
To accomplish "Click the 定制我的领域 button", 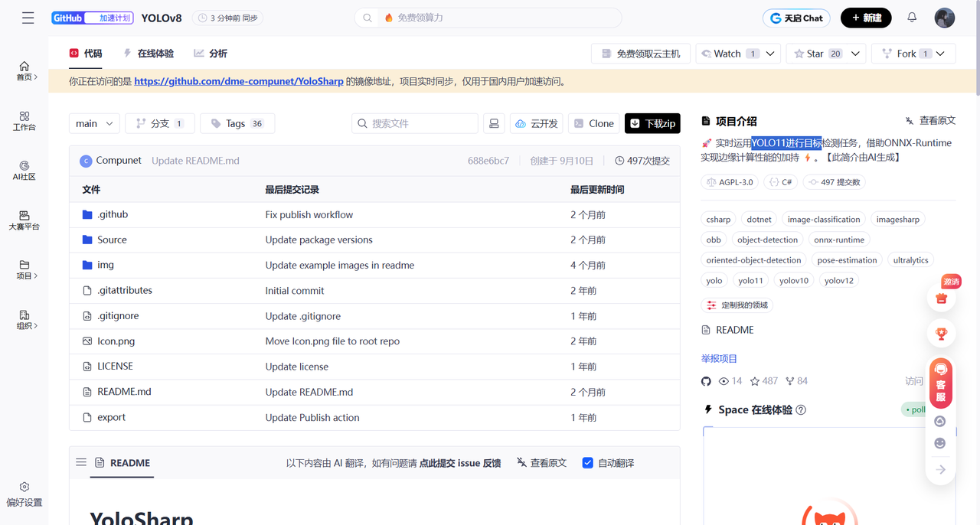I will [x=737, y=305].
